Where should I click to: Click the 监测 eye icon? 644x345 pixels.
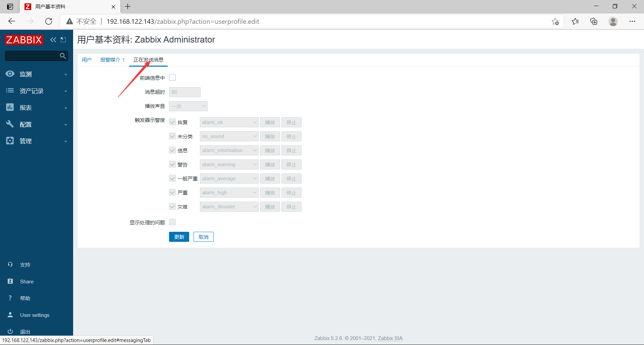[10, 74]
